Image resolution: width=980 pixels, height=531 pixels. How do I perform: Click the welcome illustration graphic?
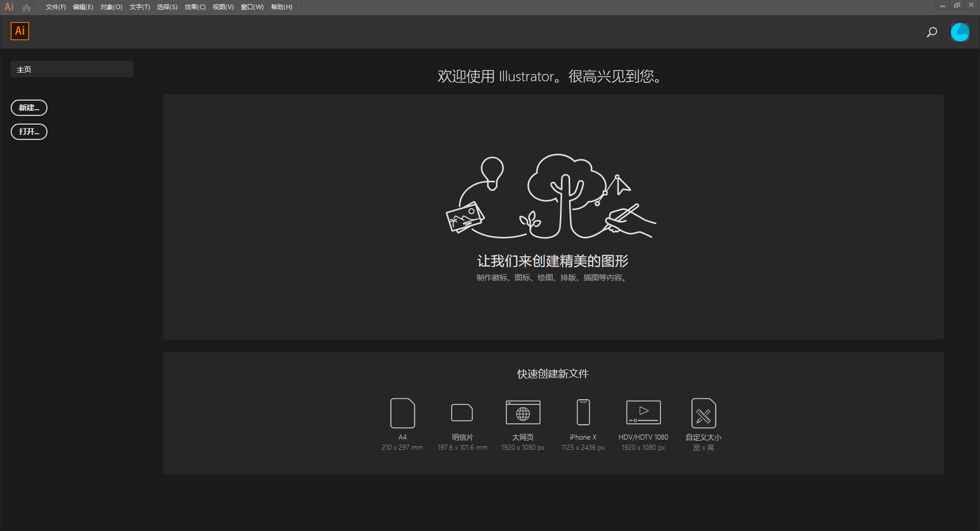click(x=551, y=197)
